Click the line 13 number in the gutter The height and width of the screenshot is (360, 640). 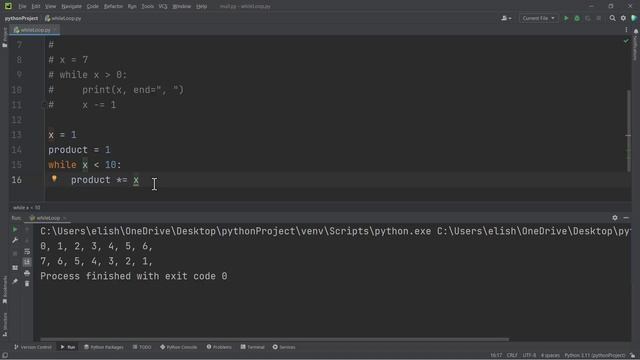coord(16,135)
